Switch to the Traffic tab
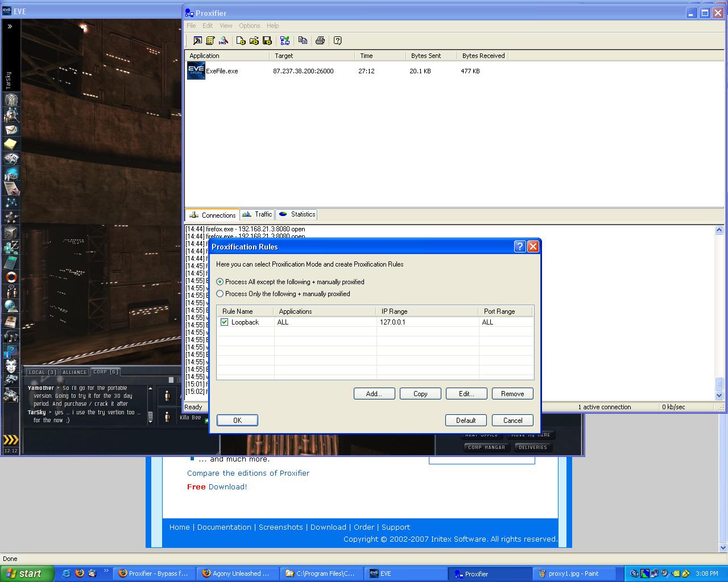 pos(257,214)
